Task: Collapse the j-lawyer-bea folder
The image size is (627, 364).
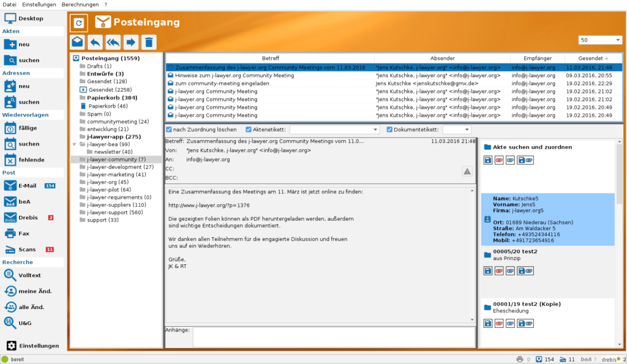Action: [x=74, y=144]
